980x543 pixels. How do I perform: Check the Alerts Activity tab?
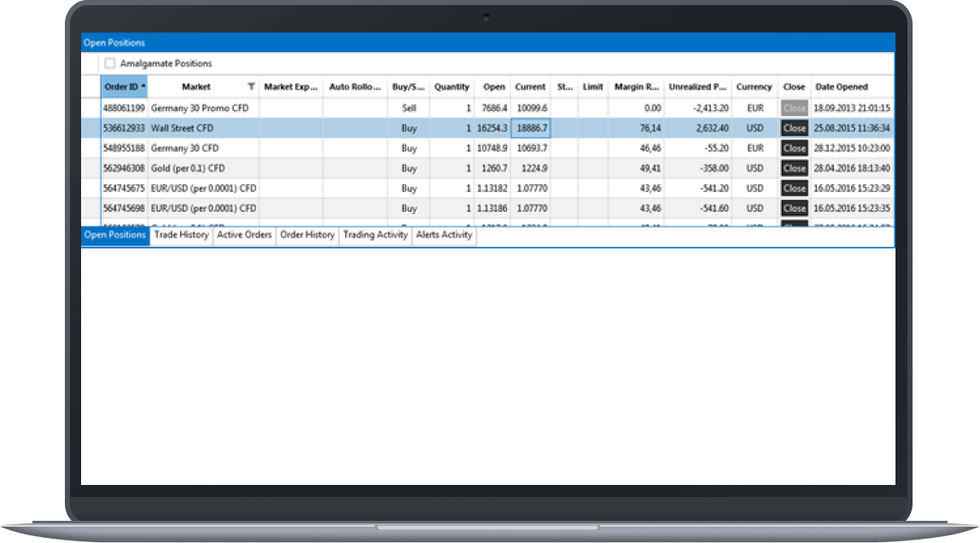click(443, 235)
